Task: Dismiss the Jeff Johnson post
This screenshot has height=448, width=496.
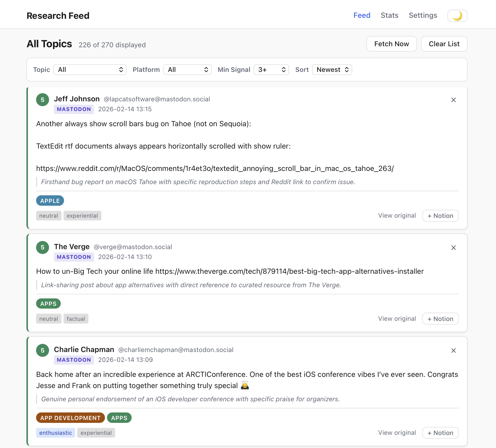Action: click(x=453, y=100)
